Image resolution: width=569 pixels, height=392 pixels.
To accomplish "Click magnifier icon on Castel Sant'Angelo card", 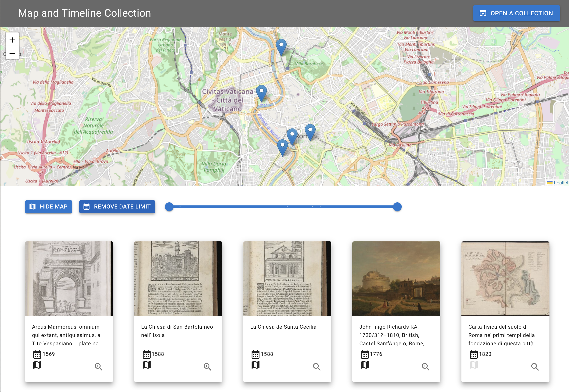I will (425, 366).
